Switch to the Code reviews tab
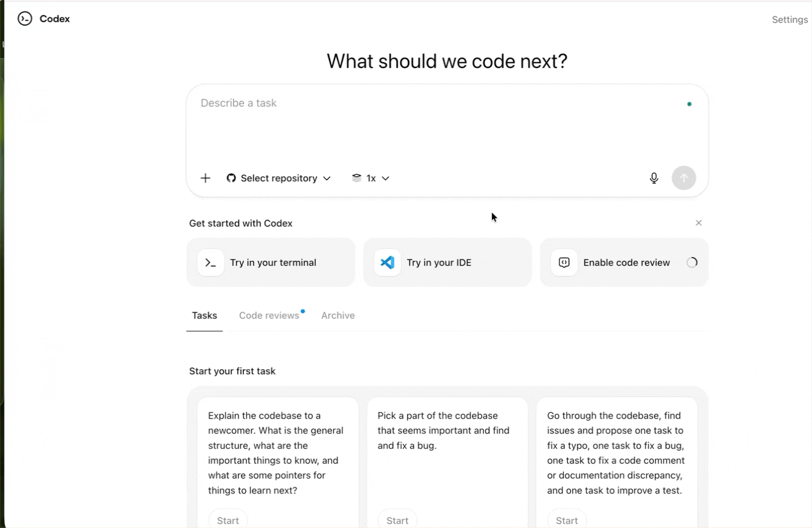The height and width of the screenshot is (528, 812). pos(269,315)
